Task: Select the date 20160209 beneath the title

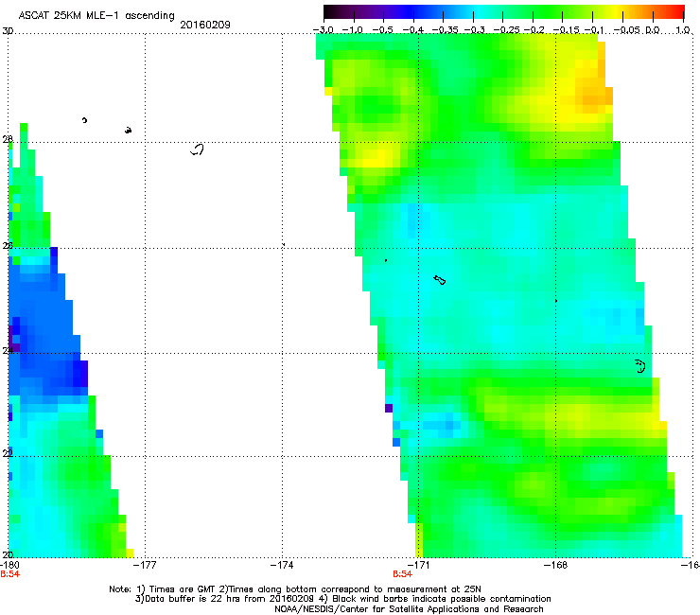Action: (x=205, y=25)
